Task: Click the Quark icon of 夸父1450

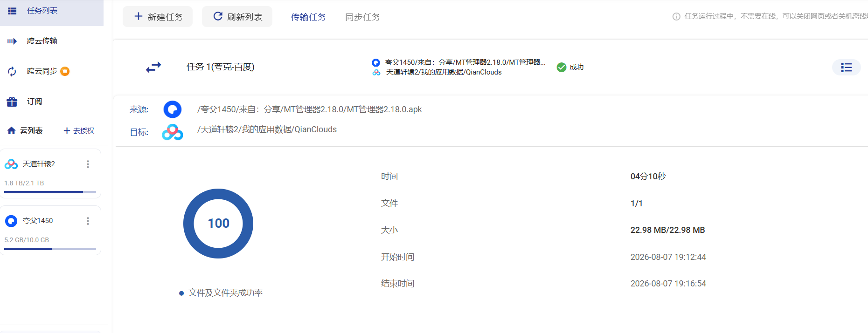Action: tap(11, 221)
